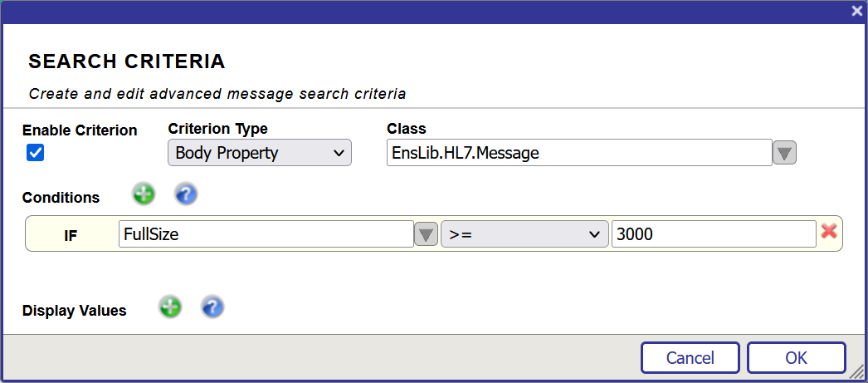Delete the FullSize condition with red X

[x=829, y=231]
